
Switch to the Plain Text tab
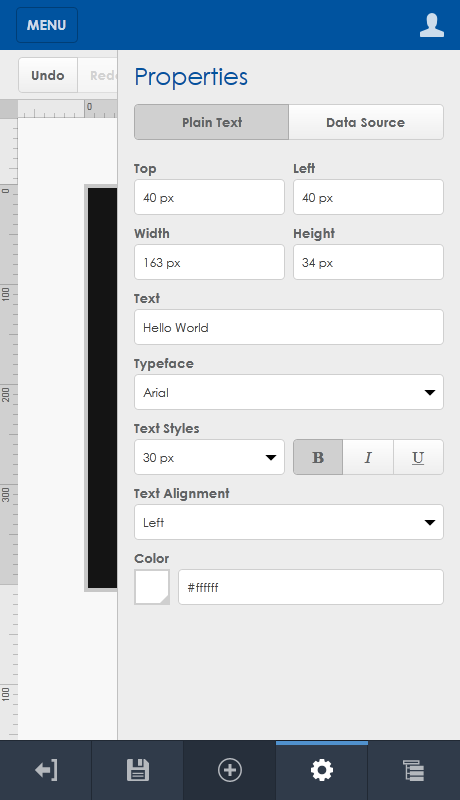coord(212,122)
